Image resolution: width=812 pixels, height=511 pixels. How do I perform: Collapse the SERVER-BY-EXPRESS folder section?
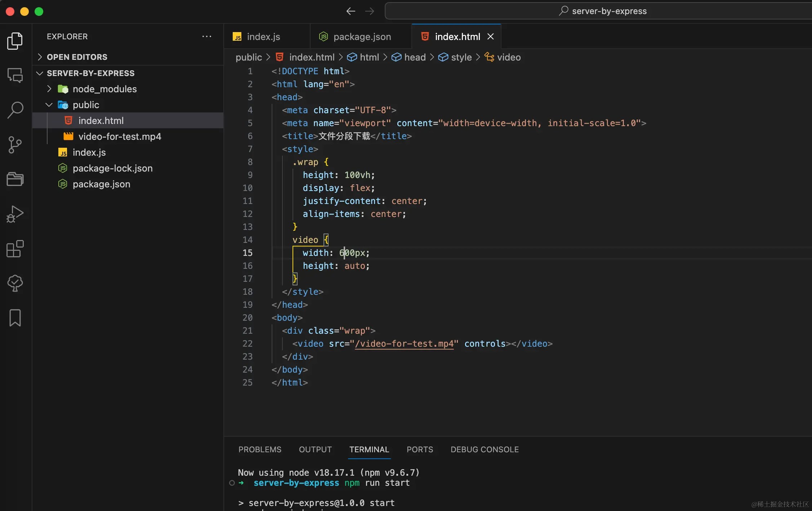tap(40, 73)
